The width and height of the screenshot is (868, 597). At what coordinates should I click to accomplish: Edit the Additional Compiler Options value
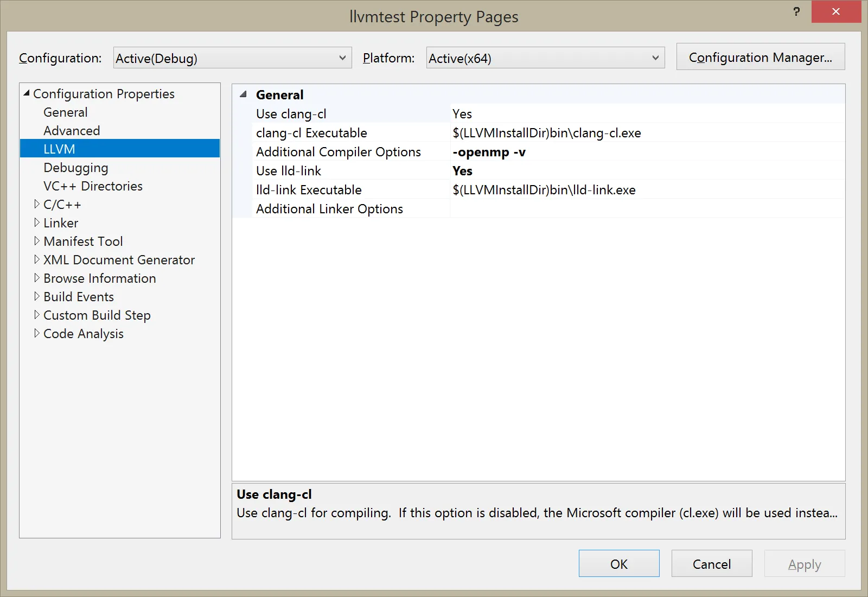click(646, 152)
